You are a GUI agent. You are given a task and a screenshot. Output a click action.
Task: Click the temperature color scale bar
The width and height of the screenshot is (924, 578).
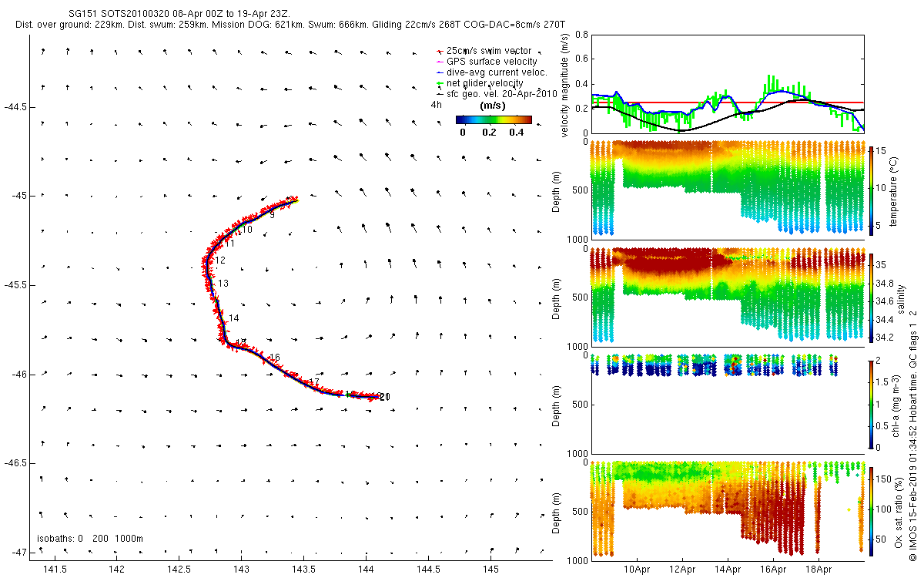(872, 190)
